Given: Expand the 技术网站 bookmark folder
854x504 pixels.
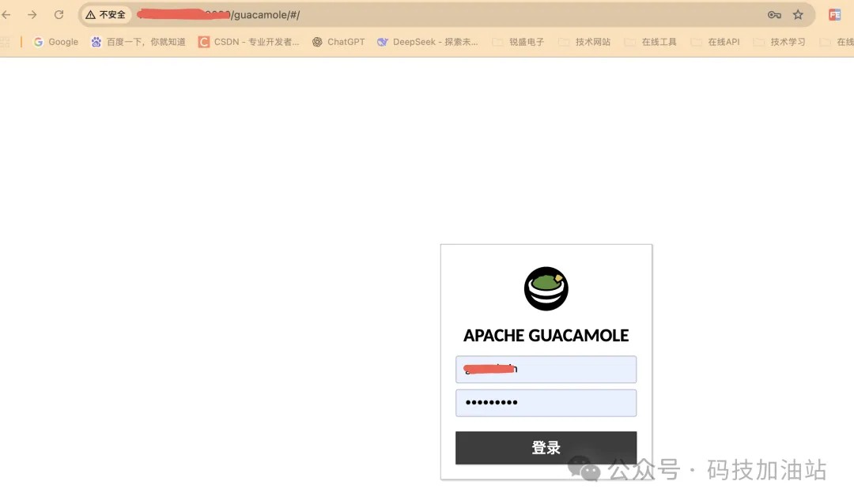Looking at the screenshot, I should (x=584, y=42).
